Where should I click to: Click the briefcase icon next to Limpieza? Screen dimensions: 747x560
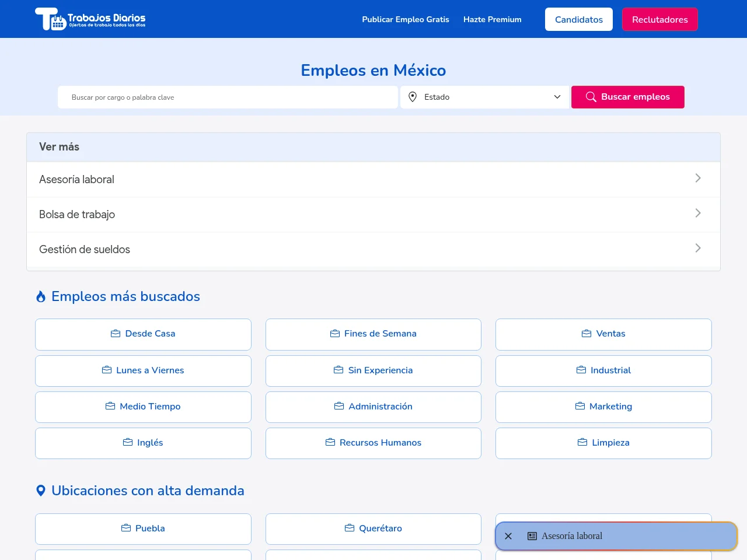(x=582, y=442)
